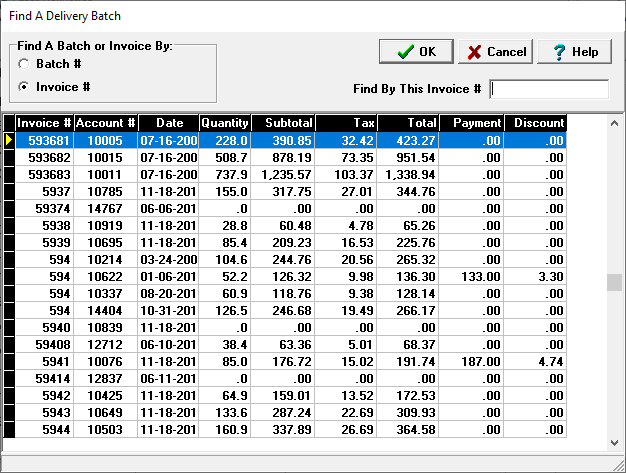Click the Discount column header

pyautogui.click(x=535, y=123)
